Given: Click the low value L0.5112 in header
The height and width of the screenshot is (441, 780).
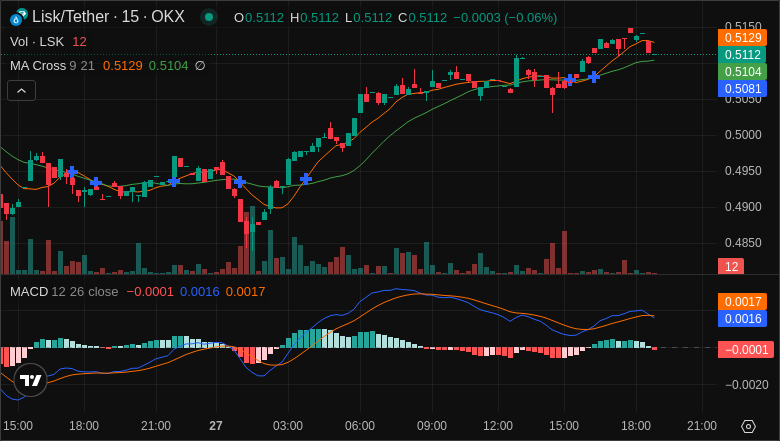Looking at the screenshot, I should 369,18.
